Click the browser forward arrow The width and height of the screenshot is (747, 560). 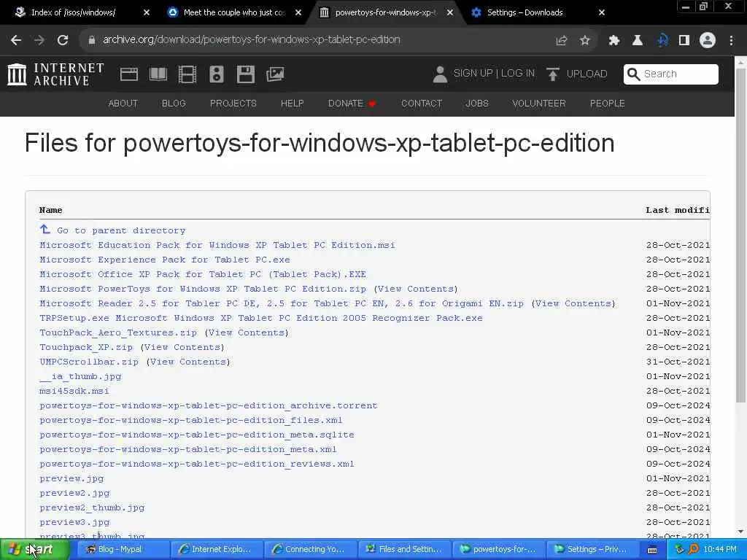39,40
